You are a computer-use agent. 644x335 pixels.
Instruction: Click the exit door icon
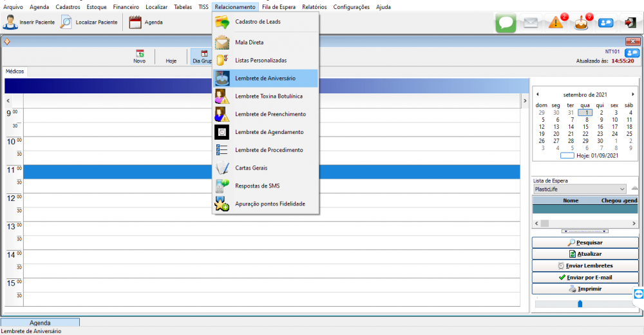pyautogui.click(x=630, y=23)
